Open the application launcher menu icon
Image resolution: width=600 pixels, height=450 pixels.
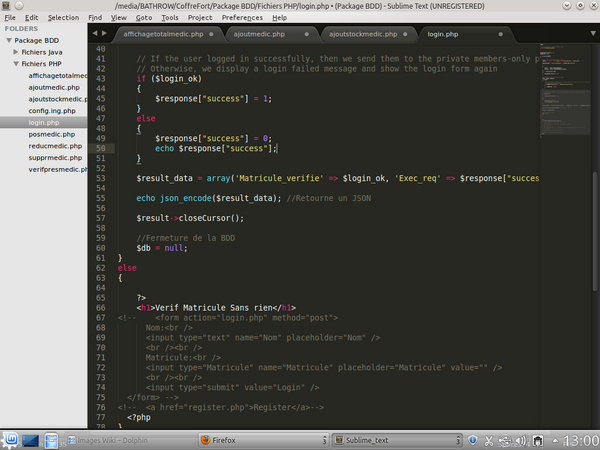[x=11, y=440]
